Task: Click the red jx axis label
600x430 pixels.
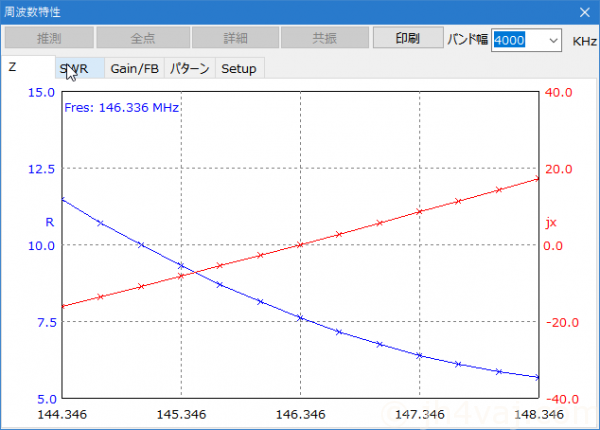Action: (x=549, y=222)
